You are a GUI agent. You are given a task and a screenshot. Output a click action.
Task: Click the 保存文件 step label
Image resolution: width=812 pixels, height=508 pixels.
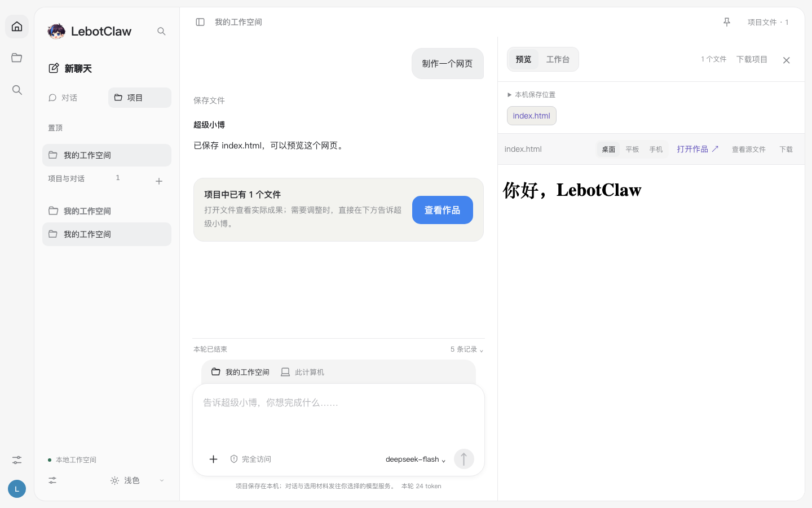209,100
